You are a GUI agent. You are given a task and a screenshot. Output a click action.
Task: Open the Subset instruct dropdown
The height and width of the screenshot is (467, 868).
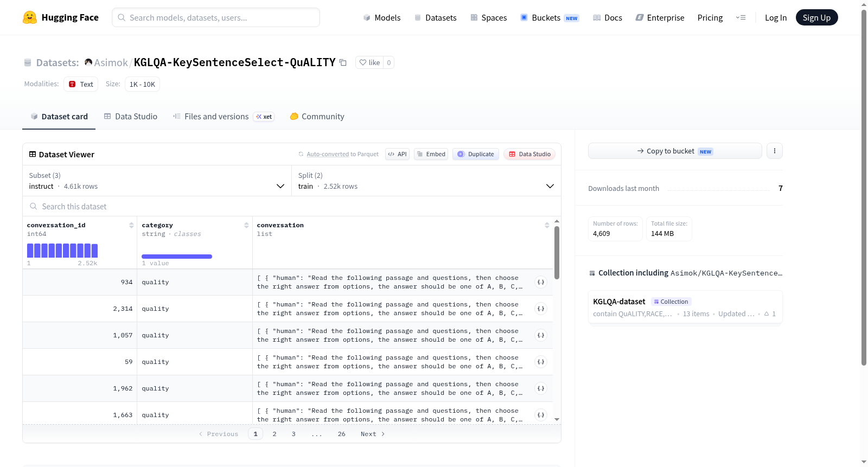pyautogui.click(x=157, y=181)
